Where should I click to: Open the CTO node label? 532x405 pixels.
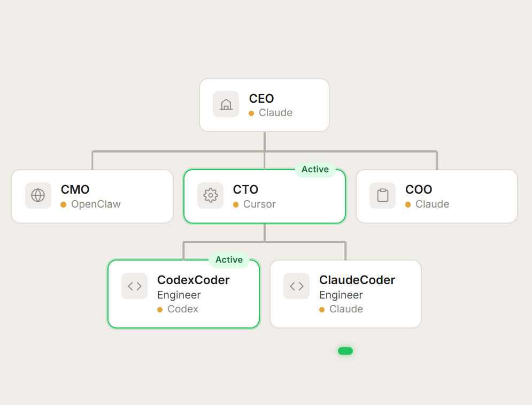pos(246,189)
